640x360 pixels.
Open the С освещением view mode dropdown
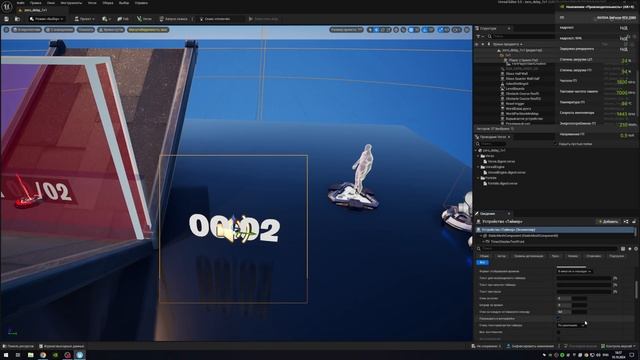click(x=60, y=30)
